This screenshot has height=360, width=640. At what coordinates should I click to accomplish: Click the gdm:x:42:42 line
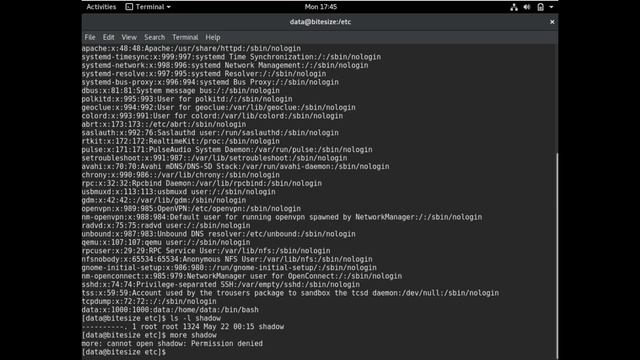pos(164,200)
